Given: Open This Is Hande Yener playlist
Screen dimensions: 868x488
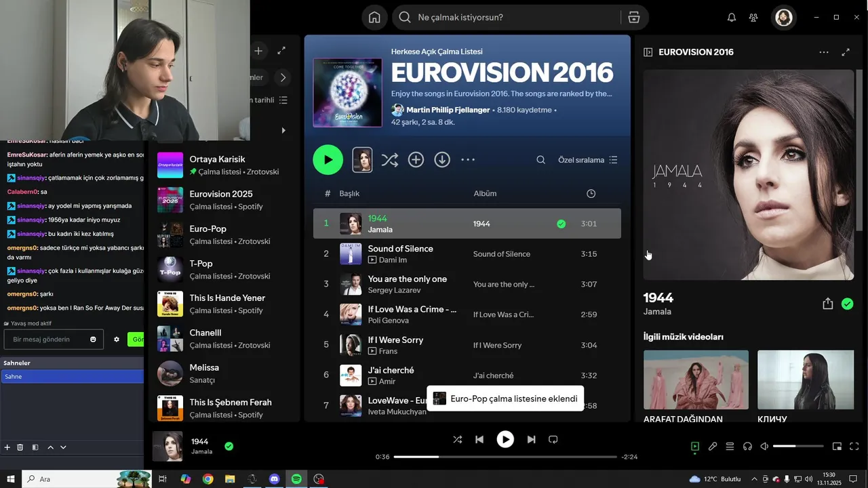Looking at the screenshot, I should point(224,304).
